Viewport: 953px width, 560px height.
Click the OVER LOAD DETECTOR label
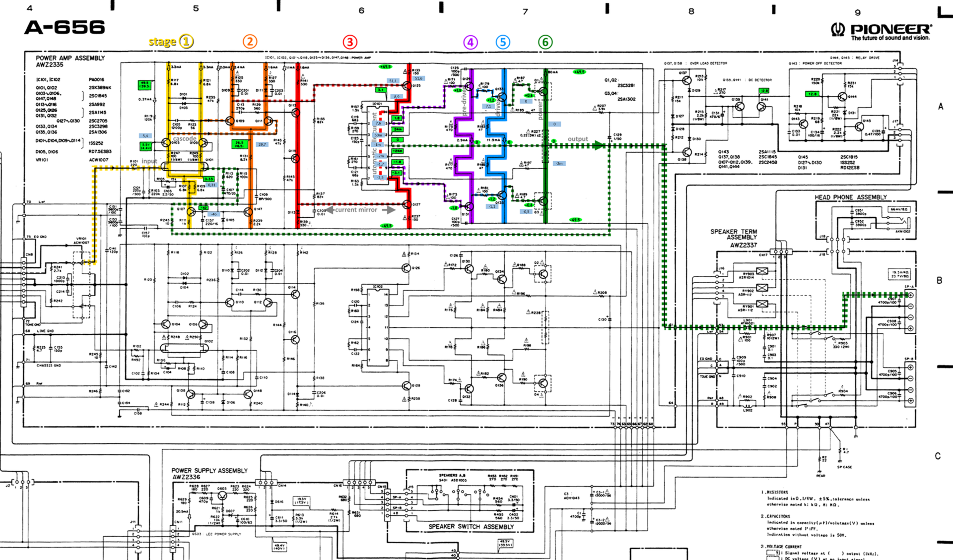708,63
